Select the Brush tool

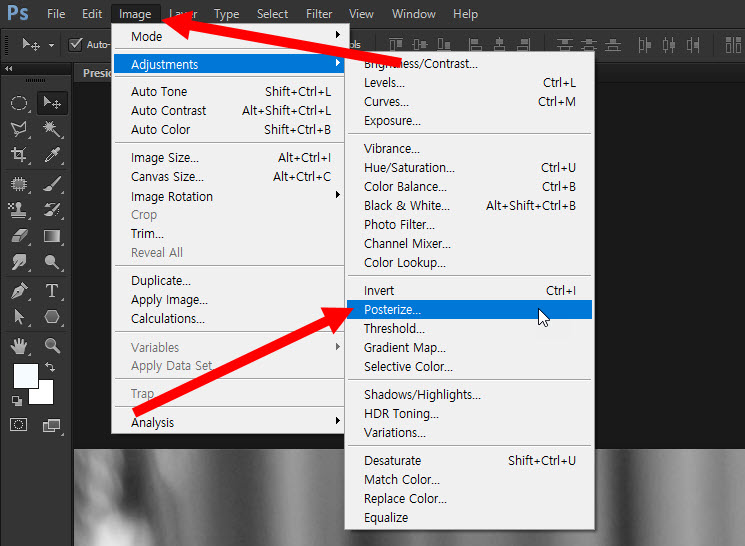tap(52, 184)
